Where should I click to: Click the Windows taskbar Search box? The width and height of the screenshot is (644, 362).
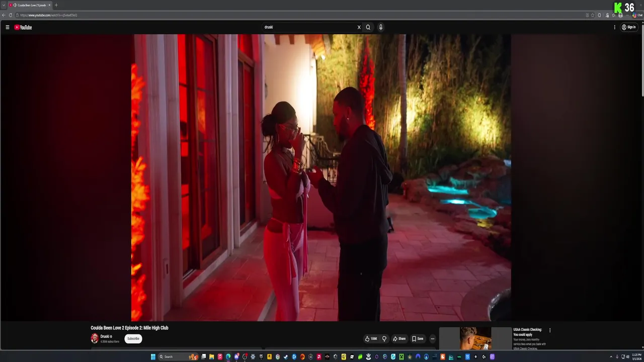pyautogui.click(x=179, y=357)
